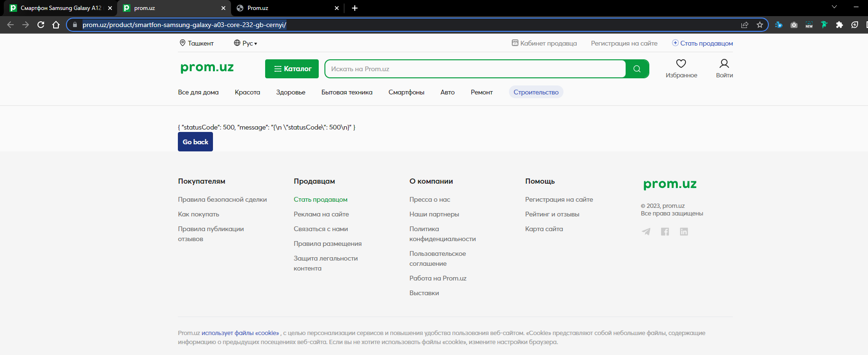Open top Регистрация на сайте link
Image resolution: width=868 pixels, height=355 pixels.
(624, 43)
